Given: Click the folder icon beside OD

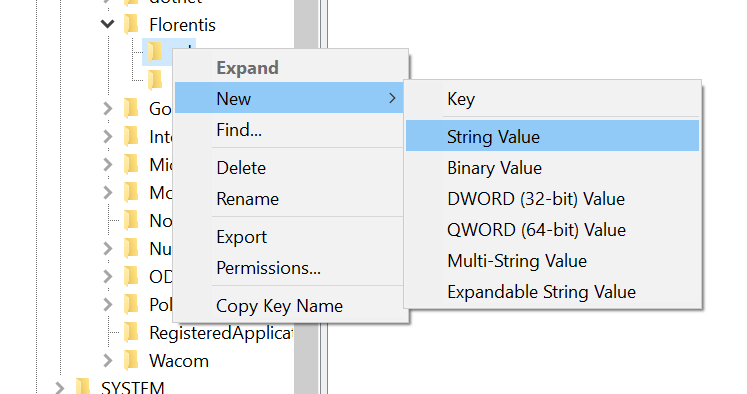Looking at the screenshot, I should tap(131, 276).
